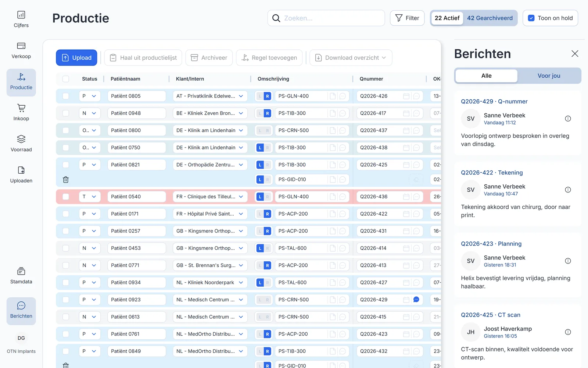Click the Upload button
588x368 pixels.
[x=76, y=58]
